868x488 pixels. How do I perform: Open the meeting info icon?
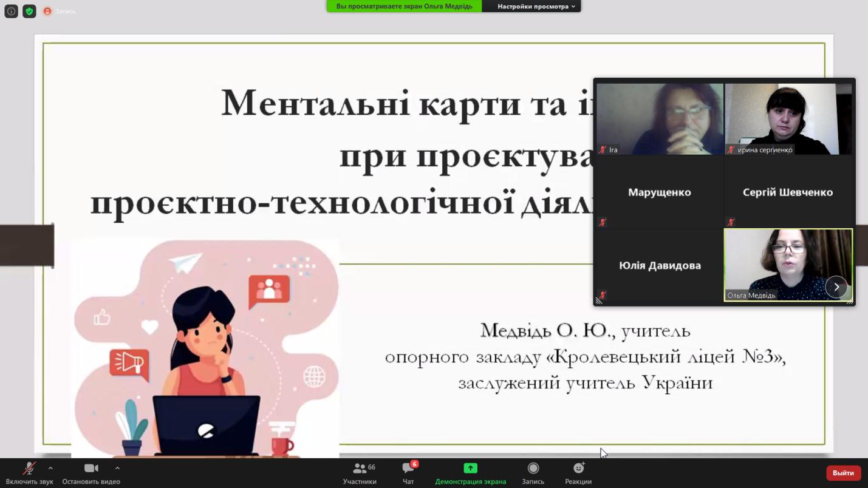11,11
